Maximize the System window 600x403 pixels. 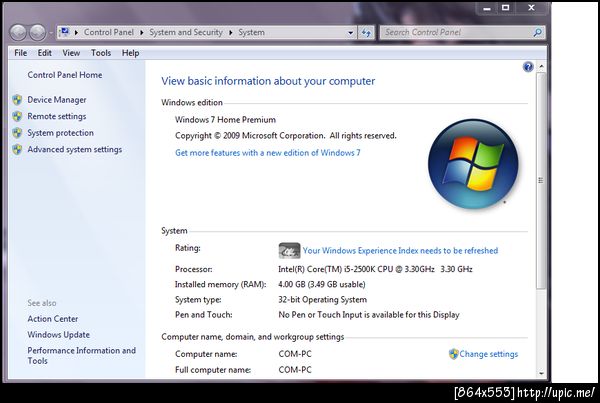click(505, 8)
